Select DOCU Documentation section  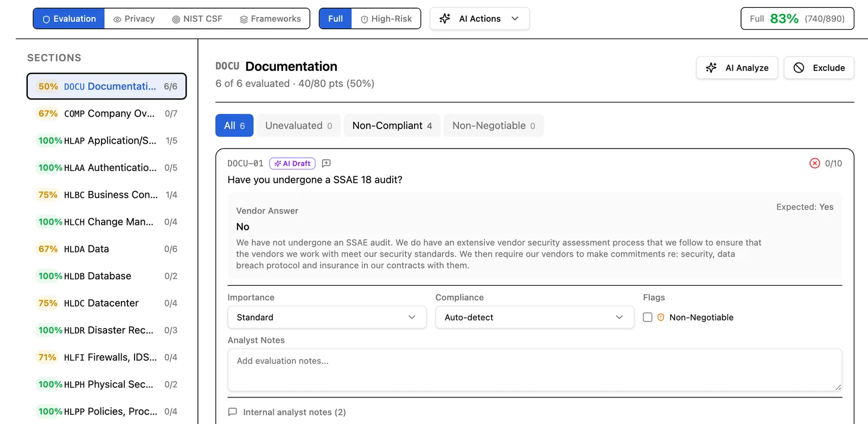point(106,86)
